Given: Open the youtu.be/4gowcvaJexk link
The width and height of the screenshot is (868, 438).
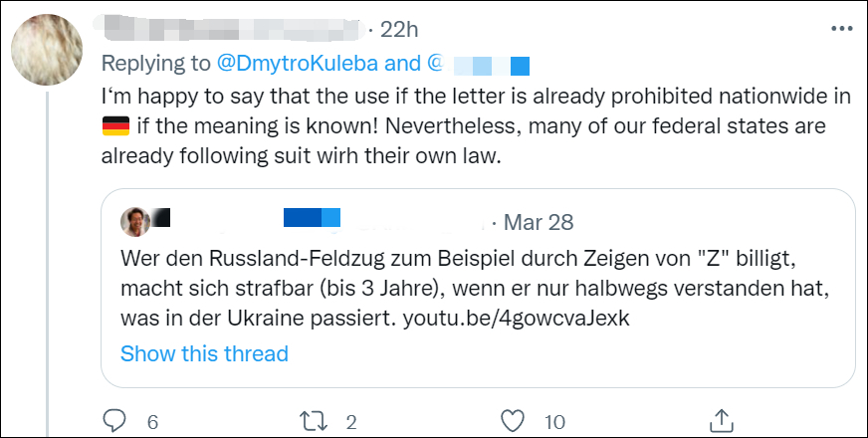Looking at the screenshot, I should [515, 321].
